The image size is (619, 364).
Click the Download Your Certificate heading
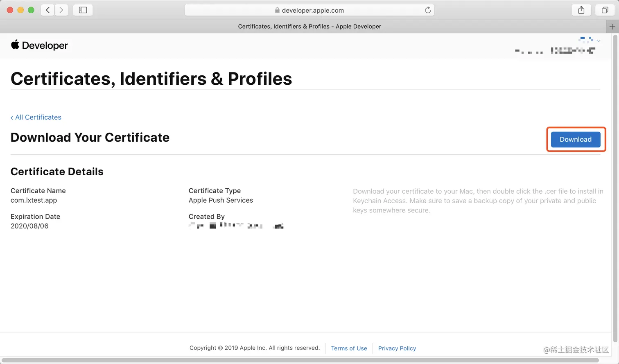90,138
